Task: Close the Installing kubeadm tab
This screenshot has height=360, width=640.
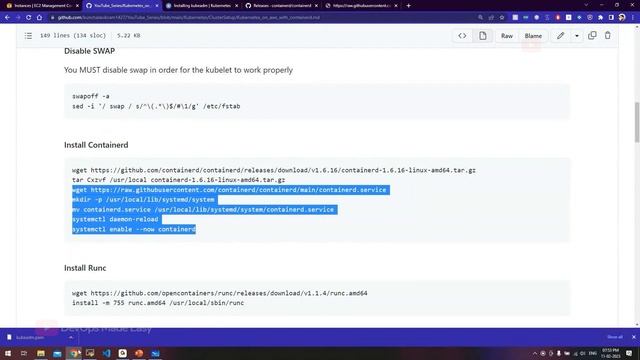Action: (x=236, y=6)
